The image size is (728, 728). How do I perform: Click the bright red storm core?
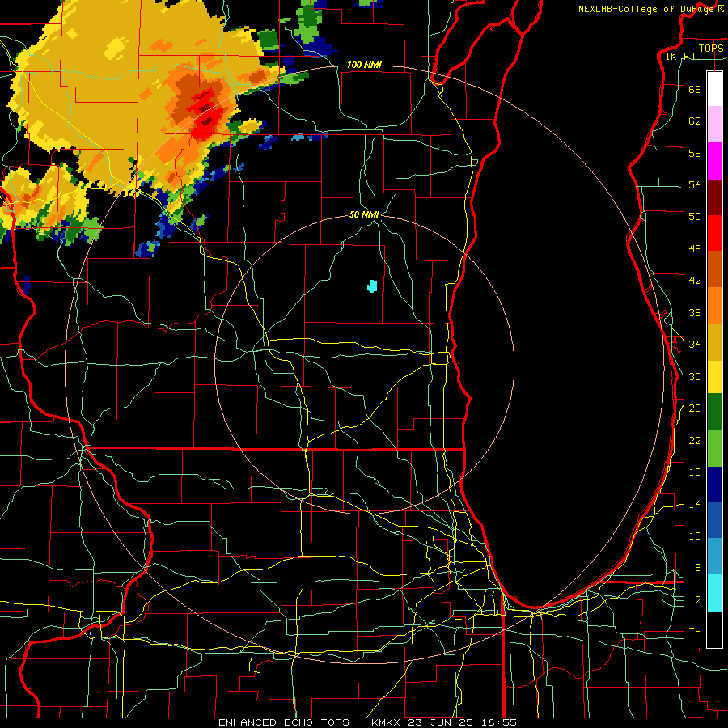click(x=205, y=116)
